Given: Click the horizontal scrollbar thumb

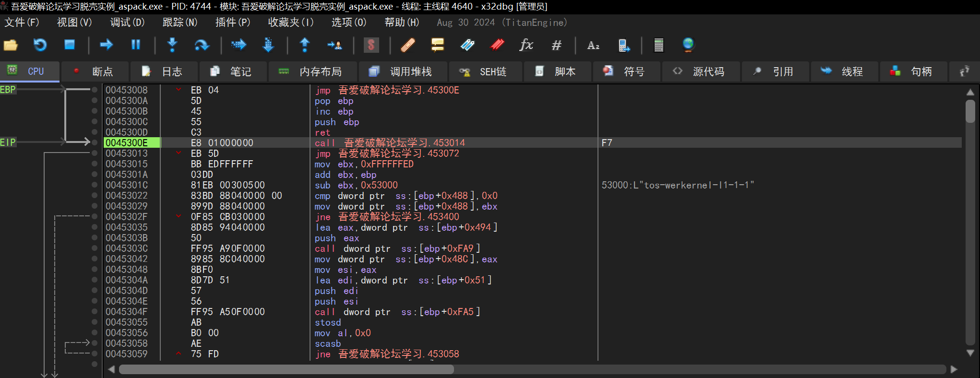Looking at the screenshot, I should click(x=286, y=369).
